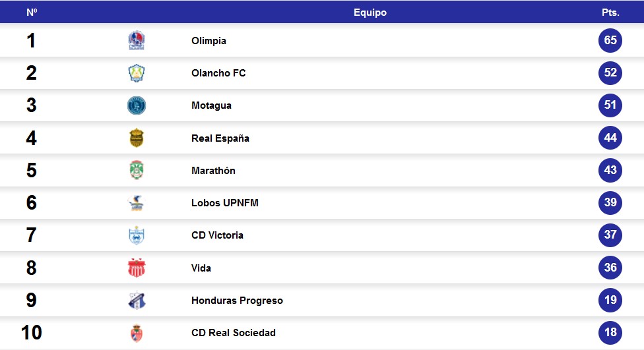This screenshot has width=644, height=350.
Task: Select the CD Victoria light-blue crest
Action: coord(137,235)
